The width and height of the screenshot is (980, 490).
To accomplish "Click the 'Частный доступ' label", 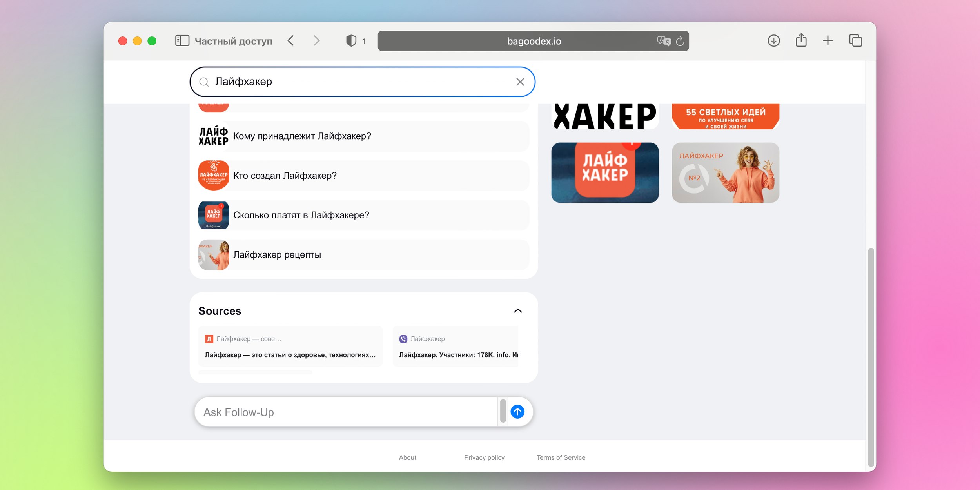I will point(233,41).
